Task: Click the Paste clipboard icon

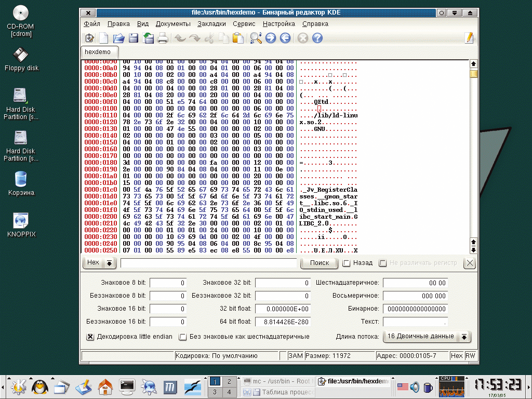Action: click(x=238, y=38)
